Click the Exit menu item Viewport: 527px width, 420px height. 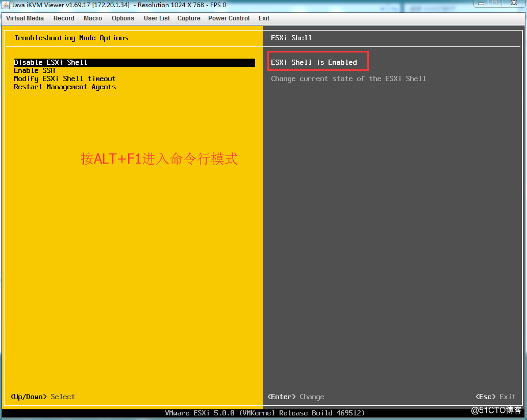(x=264, y=18)
